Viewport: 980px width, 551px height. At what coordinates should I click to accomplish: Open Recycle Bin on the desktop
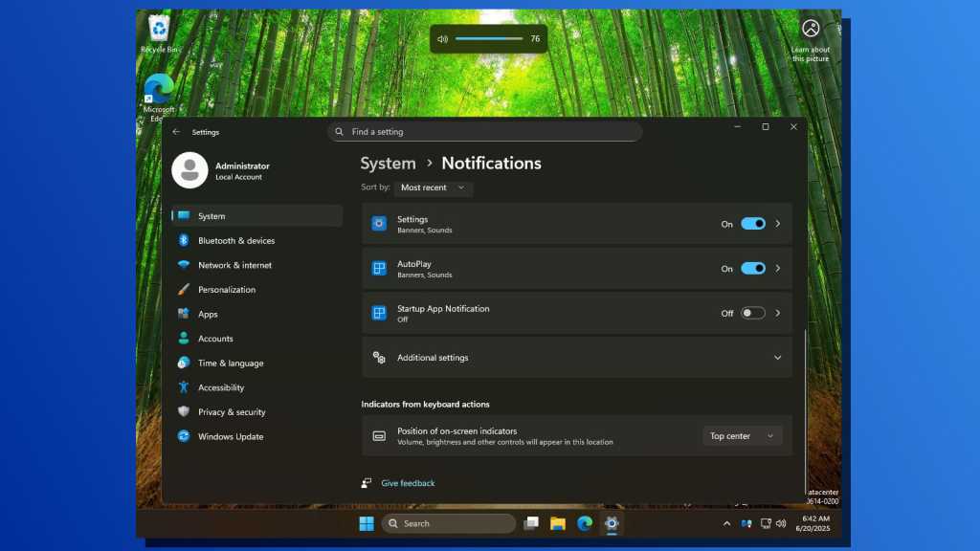(159, 29)
